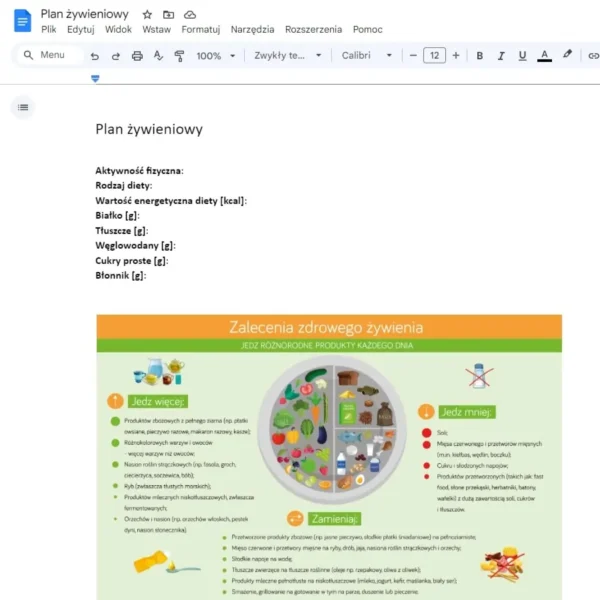The image size is (600, 600).
Task: Toggle Underline formatting
Action: pos(522,56)
